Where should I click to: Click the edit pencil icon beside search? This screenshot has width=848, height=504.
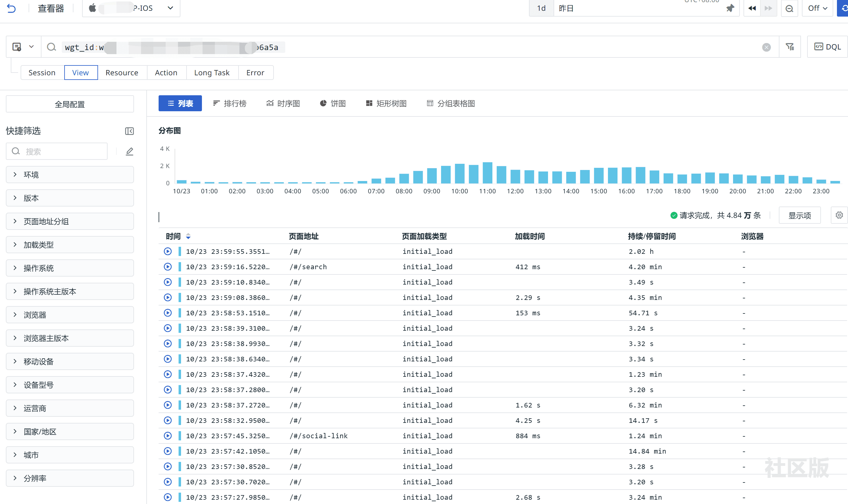129,152
